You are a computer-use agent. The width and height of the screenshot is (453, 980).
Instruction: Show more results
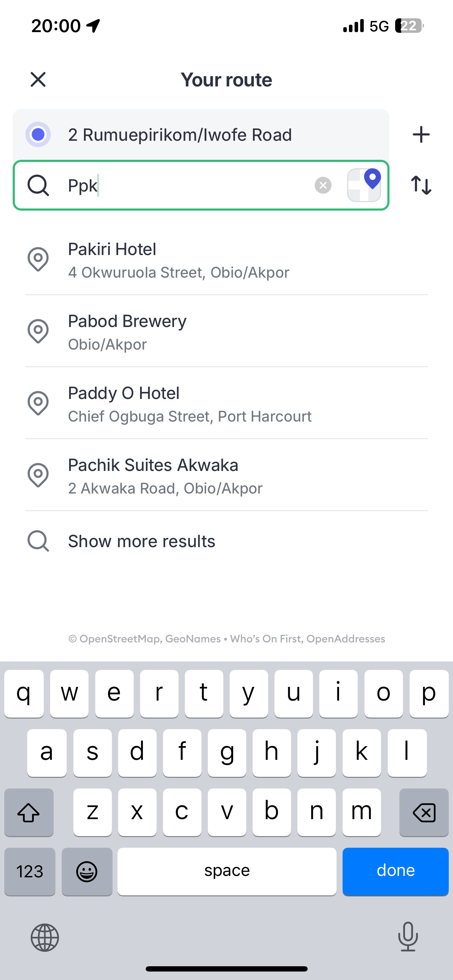click(141, 541)
